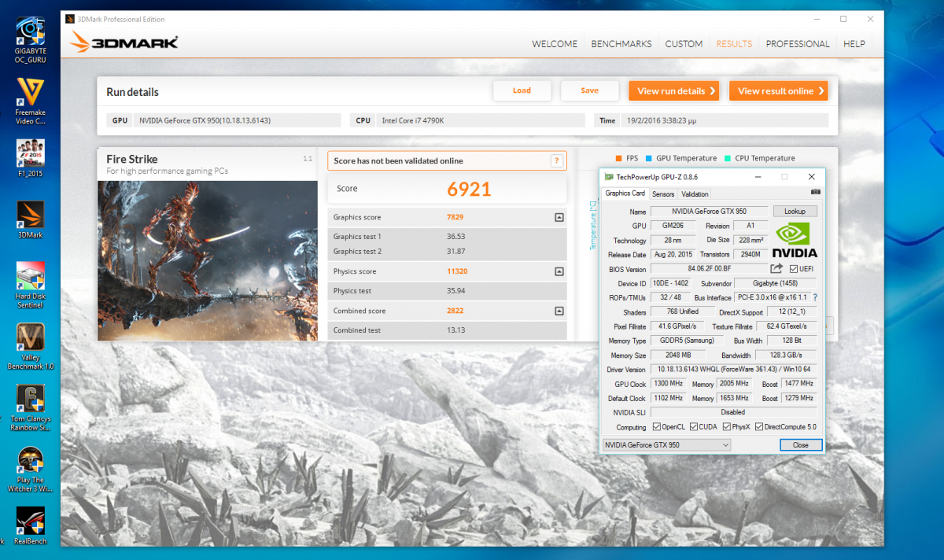Toggle the CUDA checkbox
944x560 pixels.
693,427
